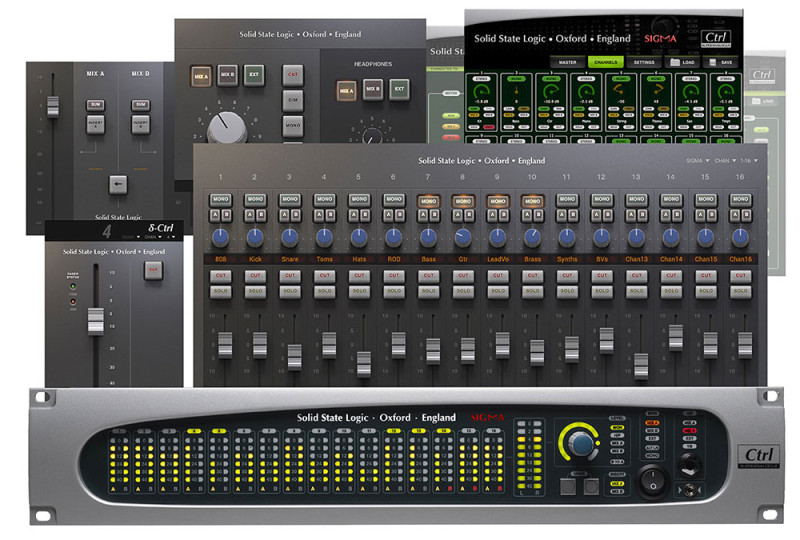Select EXT monitor source button

[x=254, y=75]
